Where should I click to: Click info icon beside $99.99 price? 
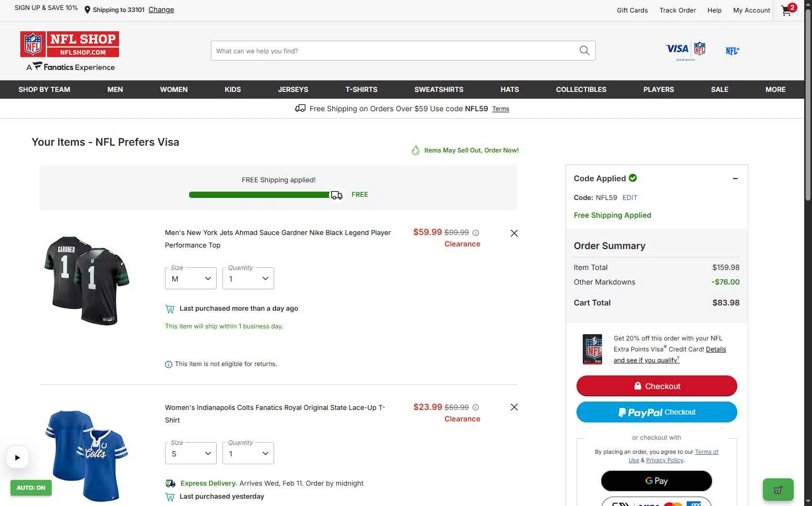point(476,233)
